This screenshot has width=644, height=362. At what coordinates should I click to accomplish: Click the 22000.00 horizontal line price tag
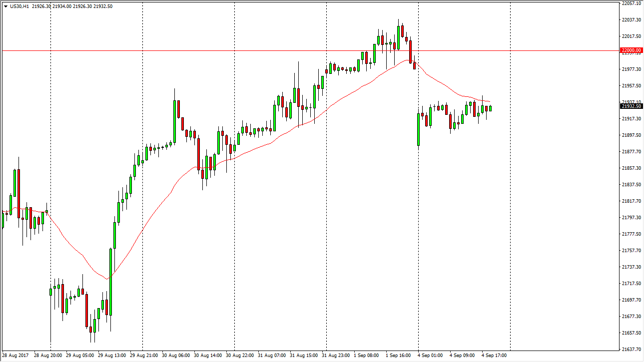point(631,50)
